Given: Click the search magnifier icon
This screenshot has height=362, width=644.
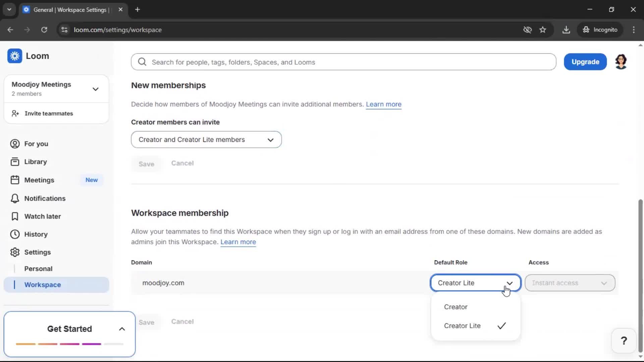Looking at the screenshot, I should [142, 62].
